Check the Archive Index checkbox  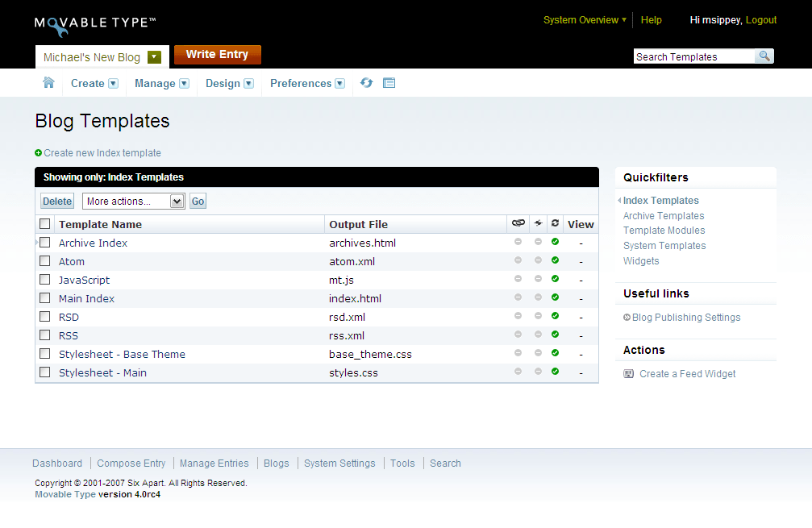(45, 243)
